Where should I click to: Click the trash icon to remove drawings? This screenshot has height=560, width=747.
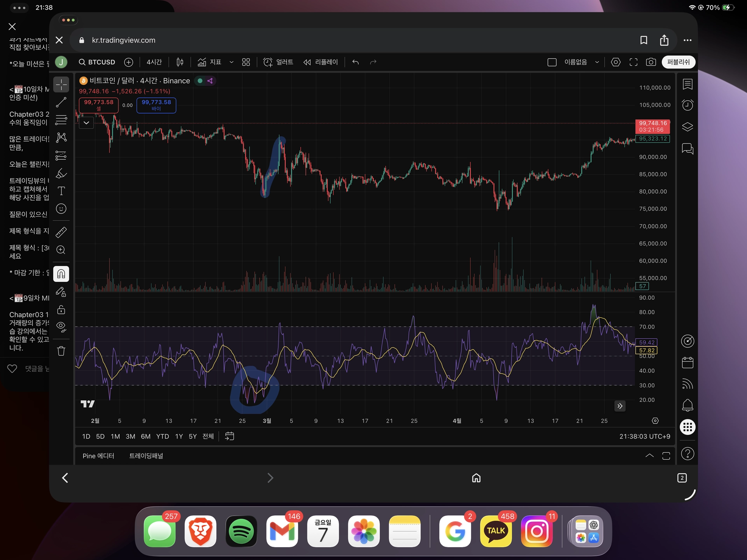point(61,351)
